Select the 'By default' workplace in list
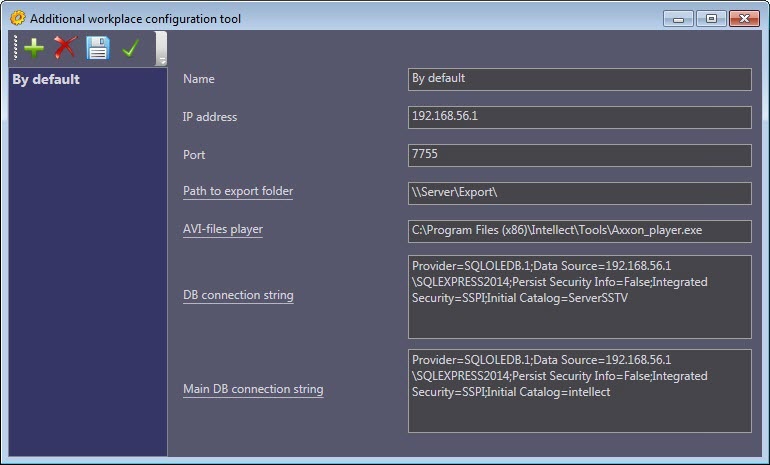The width and height of the screenshot is (770, 465). pos(46,80)
